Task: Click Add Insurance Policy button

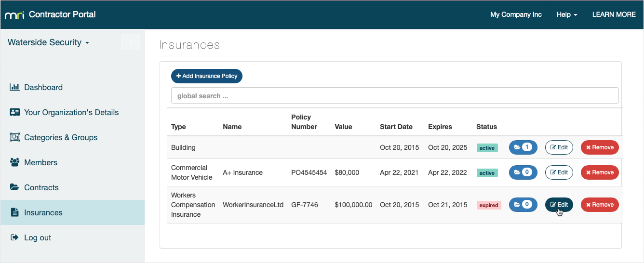Action: tap(207, 76)
